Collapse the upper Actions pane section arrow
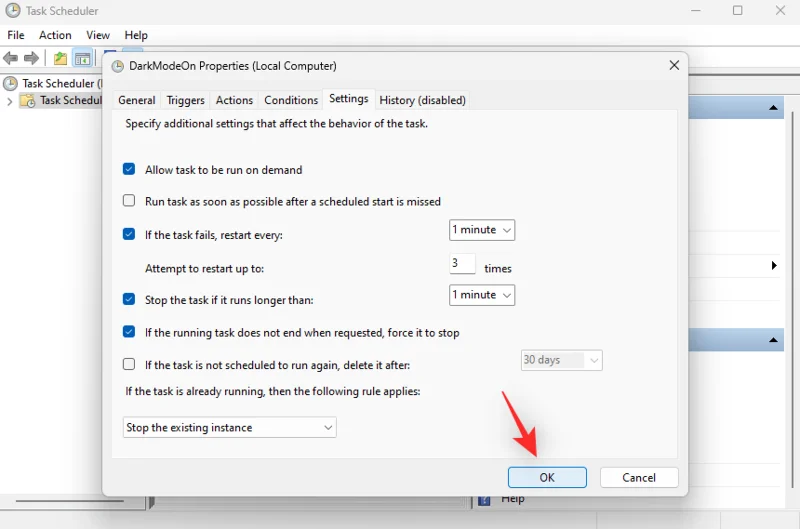Screen dimensions: 800x529 point(773,108)
